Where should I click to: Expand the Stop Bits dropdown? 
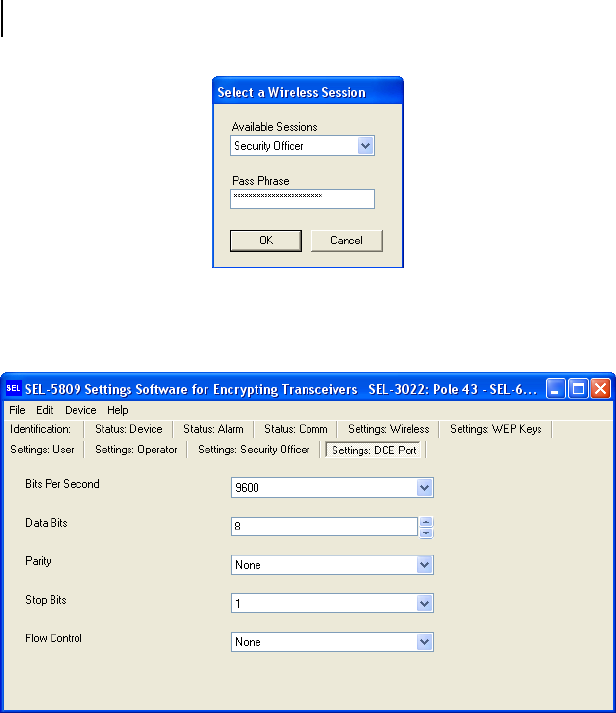[x=425, y=604]
